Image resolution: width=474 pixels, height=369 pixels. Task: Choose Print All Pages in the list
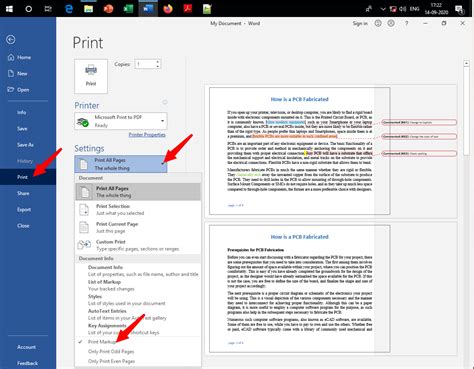click(138, 192)
